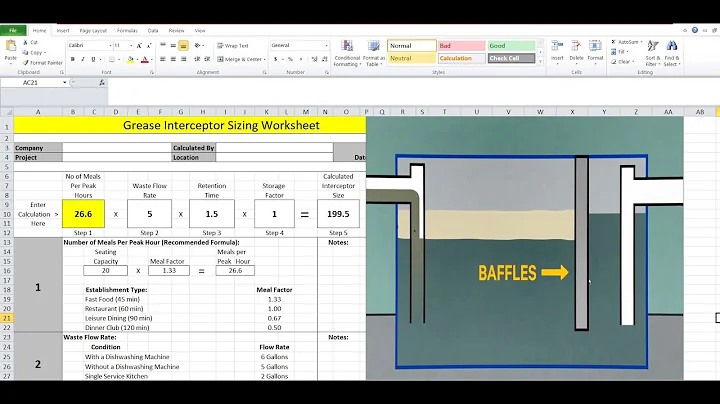Click the Percent Style icon
The height and width of the screenshot is (404, 720).
point(290,59)
